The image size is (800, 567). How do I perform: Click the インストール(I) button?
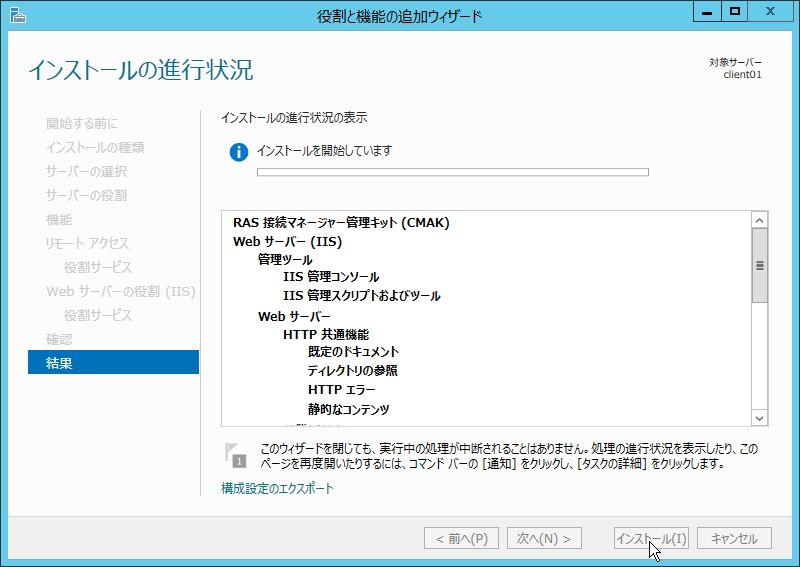click(x=652, y=538)
